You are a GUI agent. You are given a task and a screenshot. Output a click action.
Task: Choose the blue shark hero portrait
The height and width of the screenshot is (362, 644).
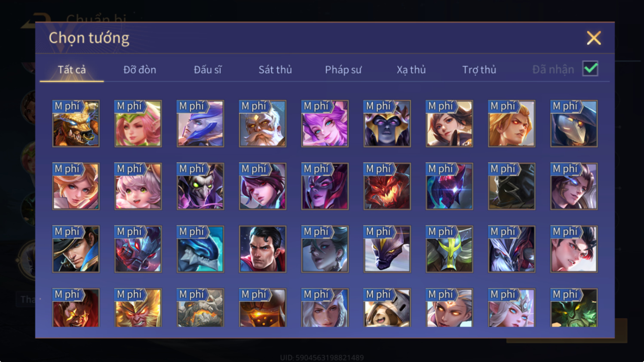200,249
